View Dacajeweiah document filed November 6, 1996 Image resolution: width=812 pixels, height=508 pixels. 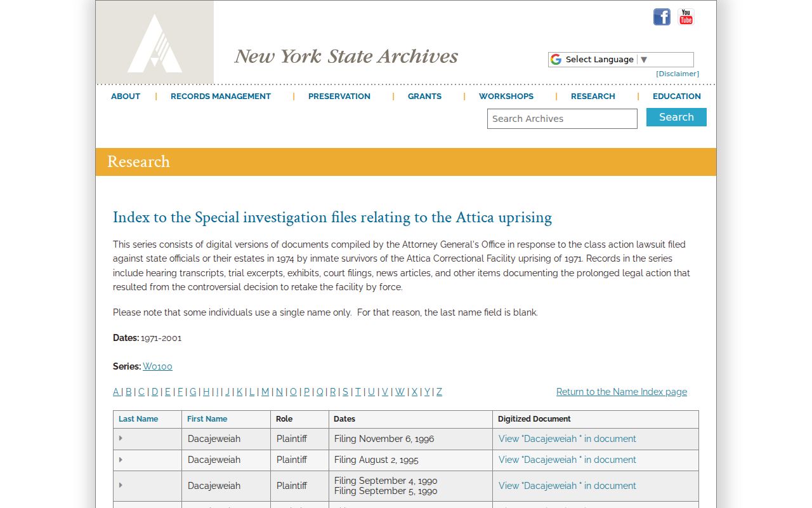click(567, 439)
